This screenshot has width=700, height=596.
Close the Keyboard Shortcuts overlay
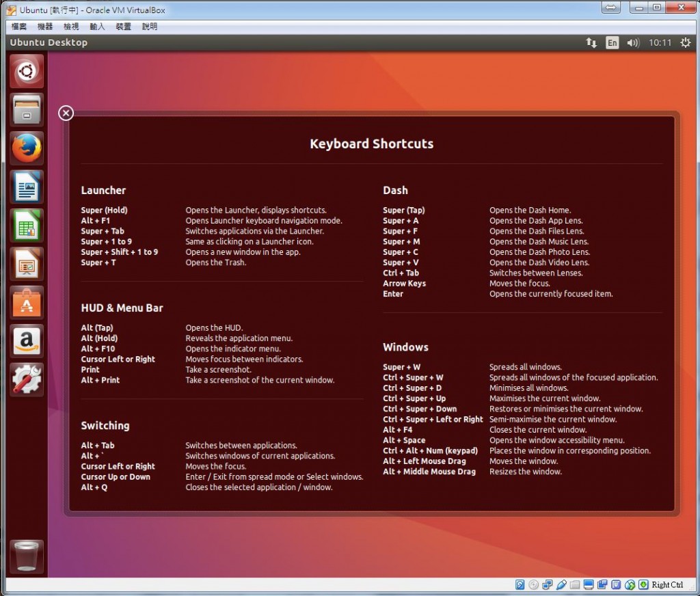coord(66,113)
